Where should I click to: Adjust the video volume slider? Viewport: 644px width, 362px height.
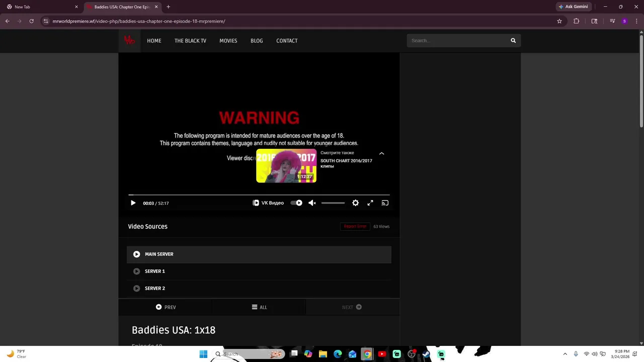333,203
